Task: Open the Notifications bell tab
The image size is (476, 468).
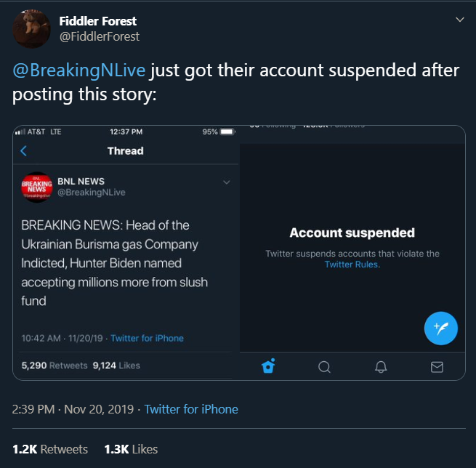Action: (x=381, y=366)
